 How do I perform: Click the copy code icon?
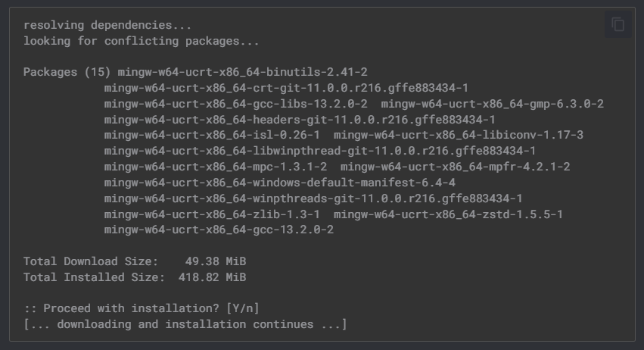(618, 25)
